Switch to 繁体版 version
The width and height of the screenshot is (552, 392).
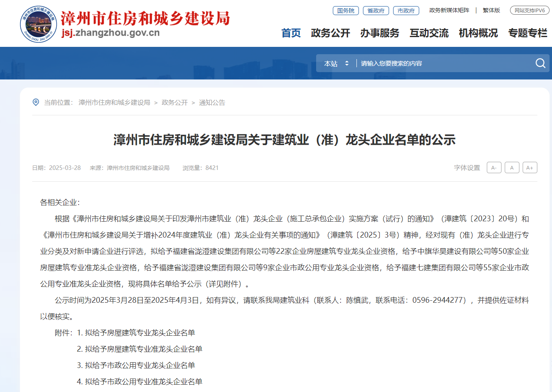(x=491, y=10)
